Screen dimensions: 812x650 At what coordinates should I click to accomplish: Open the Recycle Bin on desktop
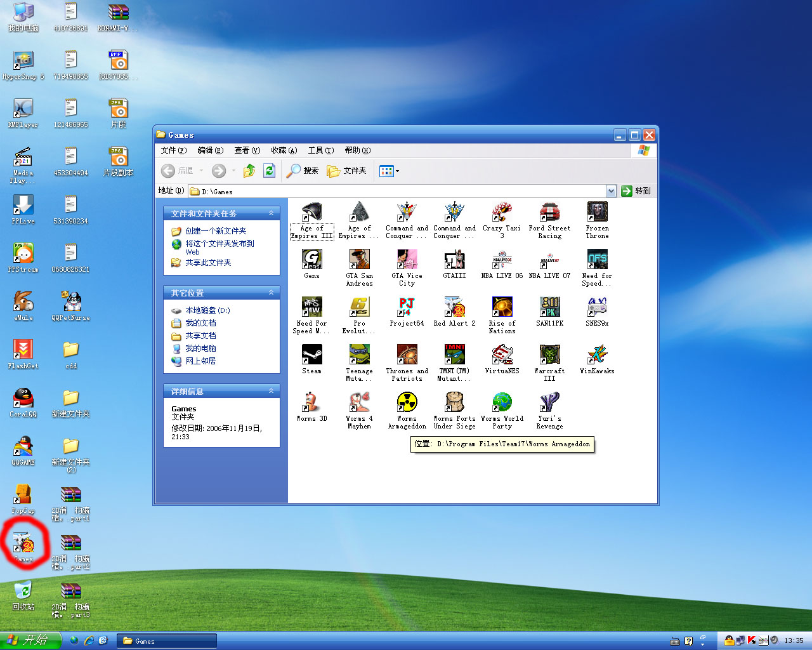(x=23, y=590)
